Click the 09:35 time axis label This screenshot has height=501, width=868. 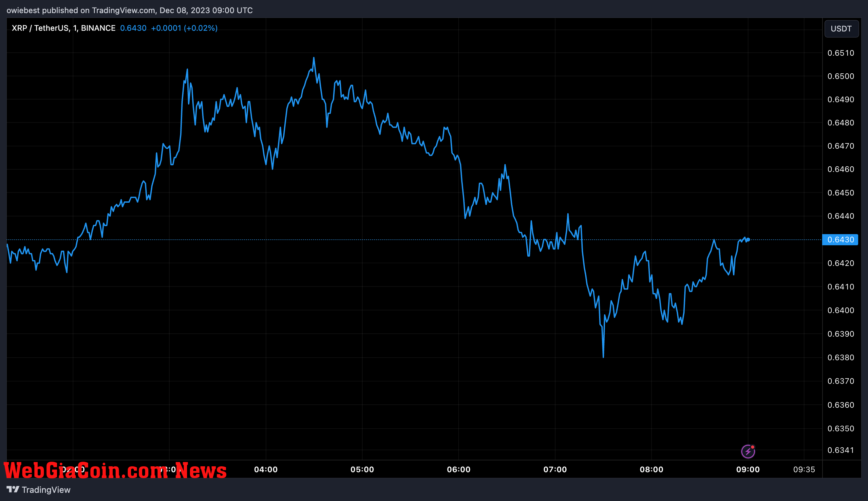tap(804, 469)
